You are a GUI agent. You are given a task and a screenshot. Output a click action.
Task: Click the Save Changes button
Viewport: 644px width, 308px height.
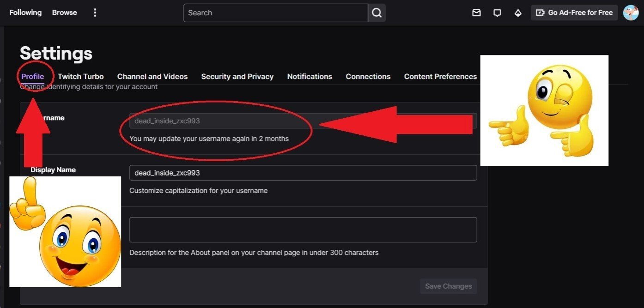(449, 286)
